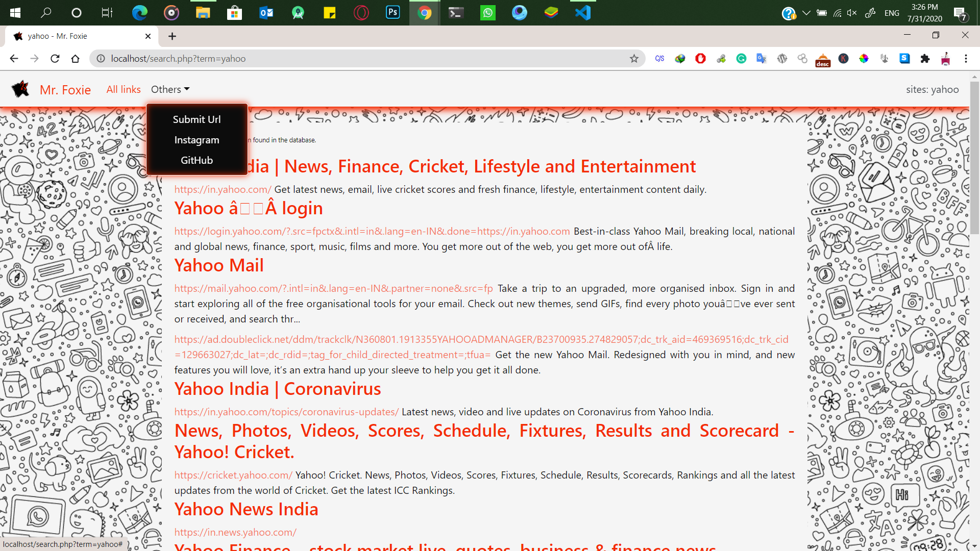Go to browser home page

[75, 59]
